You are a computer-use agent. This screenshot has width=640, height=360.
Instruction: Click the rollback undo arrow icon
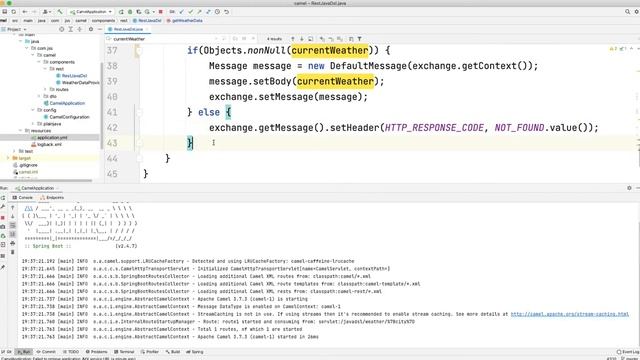227,12
